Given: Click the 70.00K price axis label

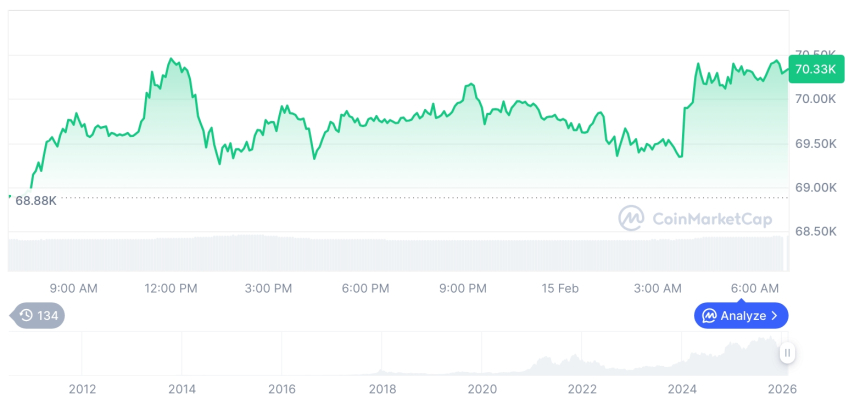Looking at the screenshot, I should pyautogui.click(x=816, y=99).
